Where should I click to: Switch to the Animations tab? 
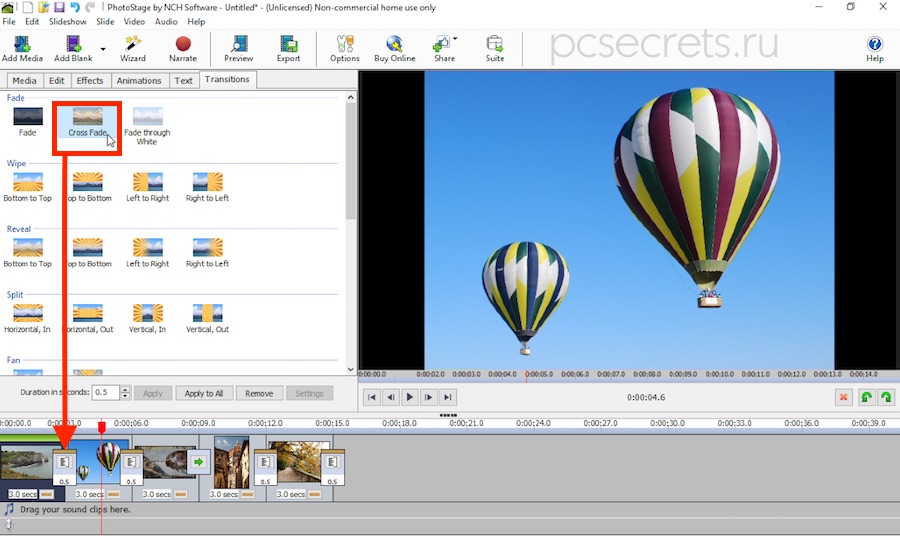point(139,80)
